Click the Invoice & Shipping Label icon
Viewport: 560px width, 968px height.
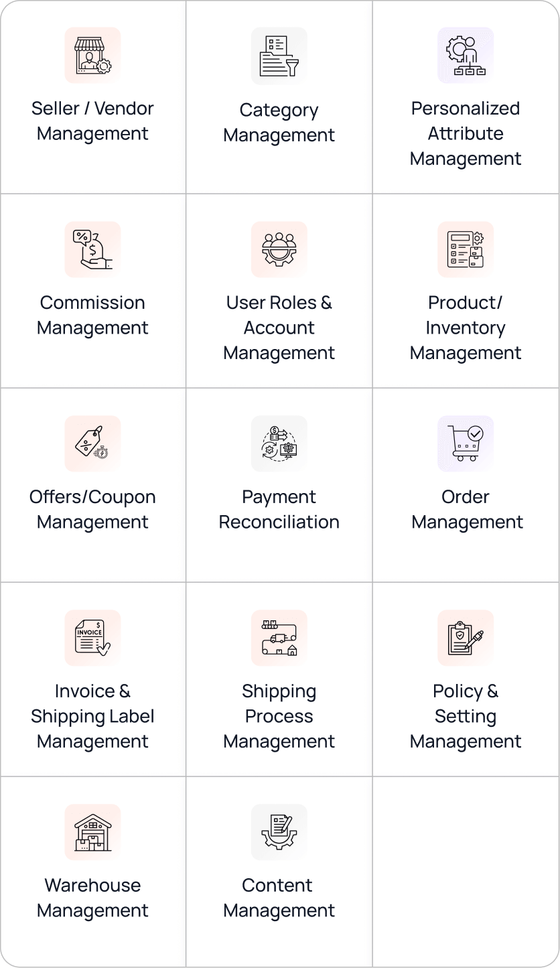92,638
